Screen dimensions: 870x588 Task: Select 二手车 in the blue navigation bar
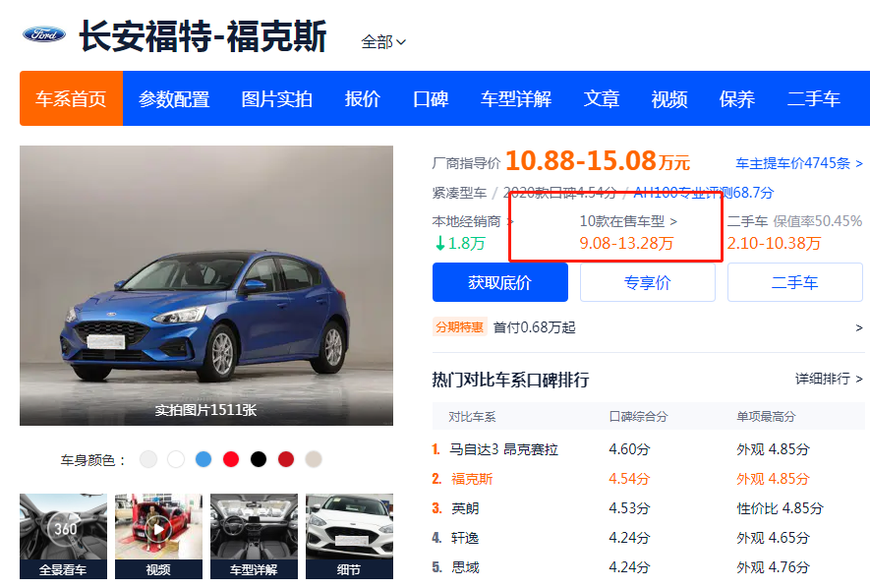[814, 98]
